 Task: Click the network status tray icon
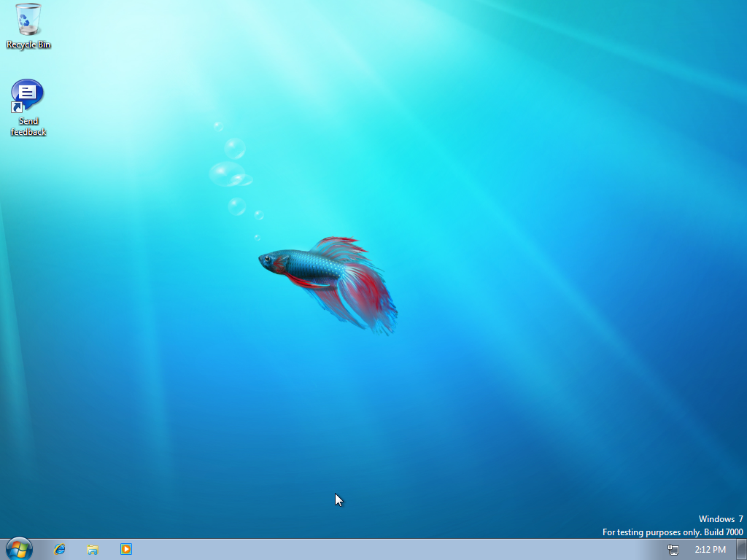673,550
